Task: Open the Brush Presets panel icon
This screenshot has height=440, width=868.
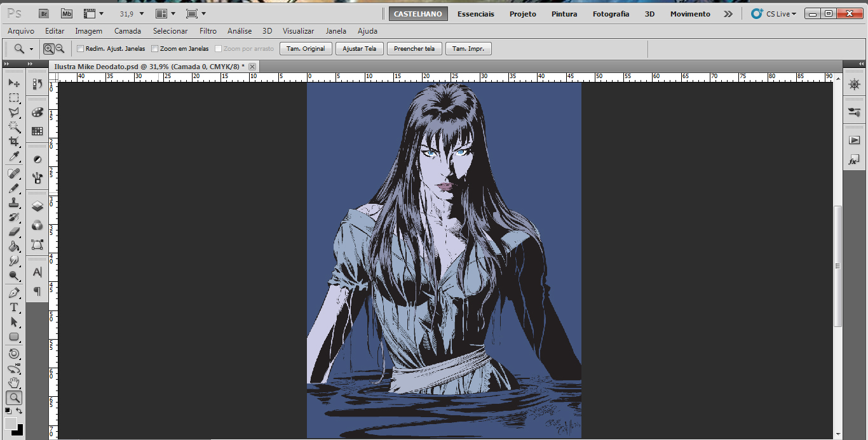Action: click(x=37, y=177)
